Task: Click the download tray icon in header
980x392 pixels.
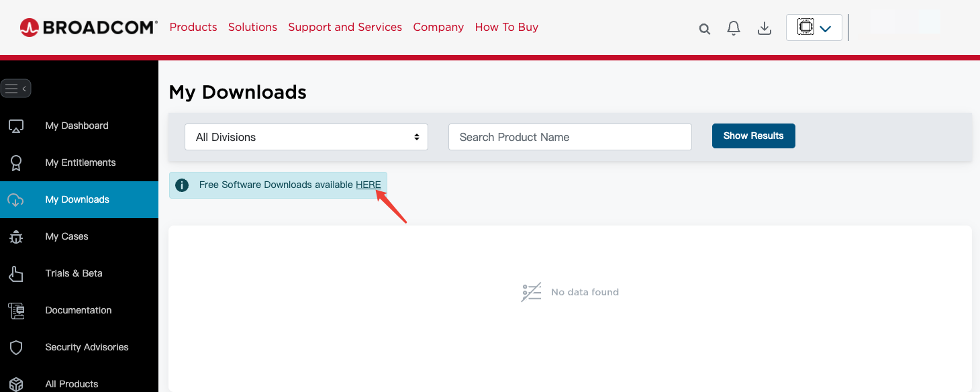Action: 764,28
